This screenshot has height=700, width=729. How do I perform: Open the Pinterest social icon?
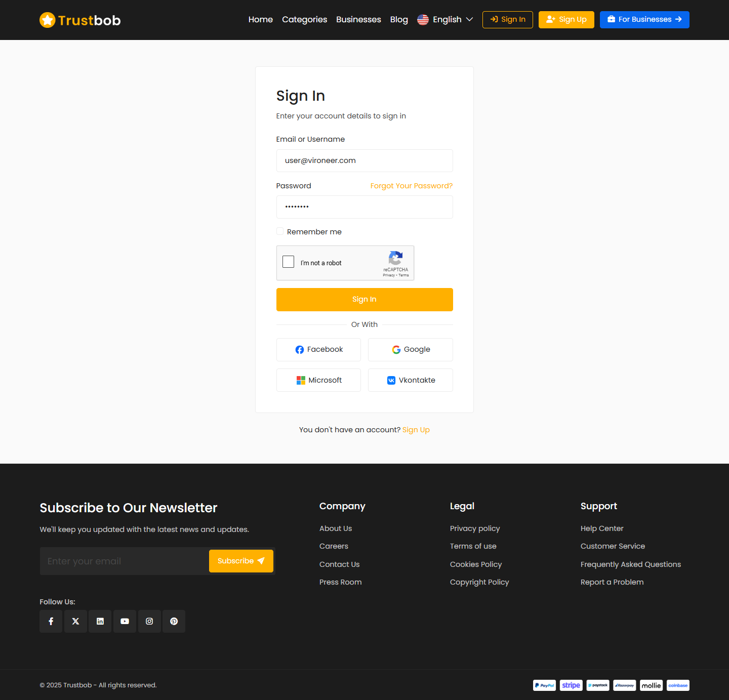pos(174,621)
